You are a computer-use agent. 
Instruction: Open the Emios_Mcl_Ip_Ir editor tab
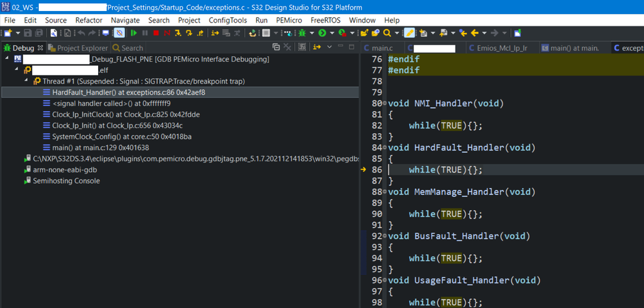pos(501,48)
